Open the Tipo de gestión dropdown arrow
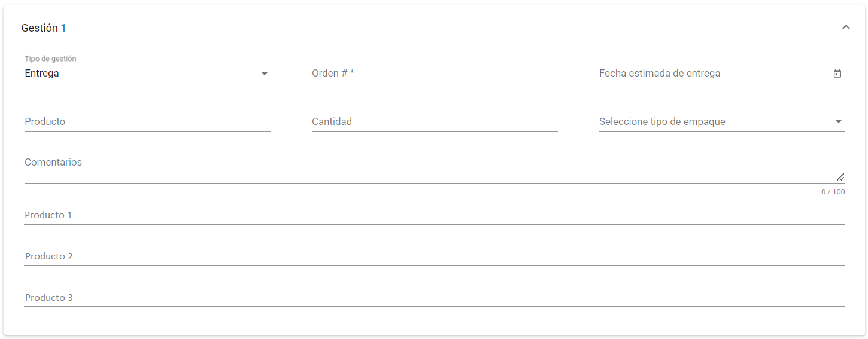Image resolution: width=868 pixels, height=339 pixels. click(264, 74)
